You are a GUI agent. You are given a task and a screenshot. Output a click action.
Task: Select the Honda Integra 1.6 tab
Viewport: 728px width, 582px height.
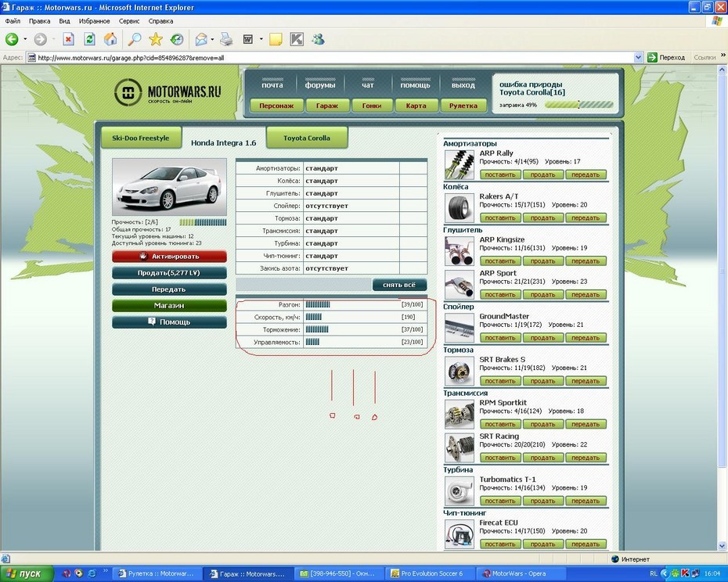pos(223,143)
